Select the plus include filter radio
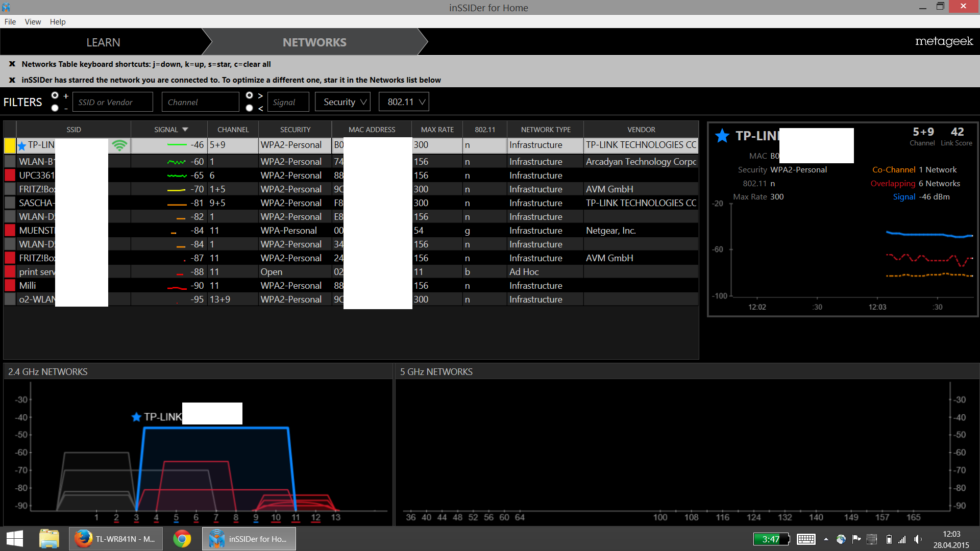Screen dimensions: 980x551 pyautogui.click(x=55, y=95)
